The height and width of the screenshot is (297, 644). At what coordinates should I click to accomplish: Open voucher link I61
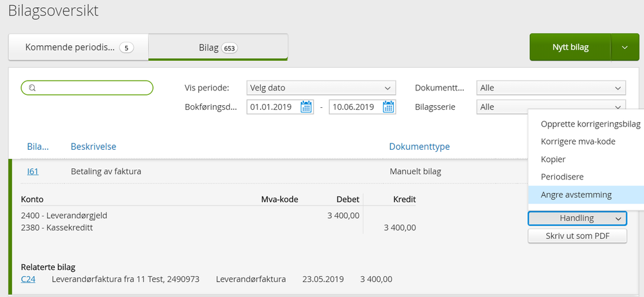click(x=33, y=171)
